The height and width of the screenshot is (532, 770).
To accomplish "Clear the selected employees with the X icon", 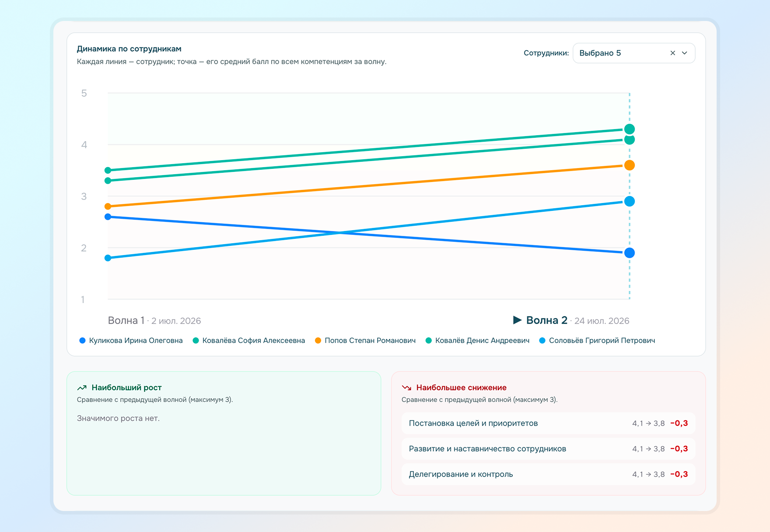I will tap(672, 53).
